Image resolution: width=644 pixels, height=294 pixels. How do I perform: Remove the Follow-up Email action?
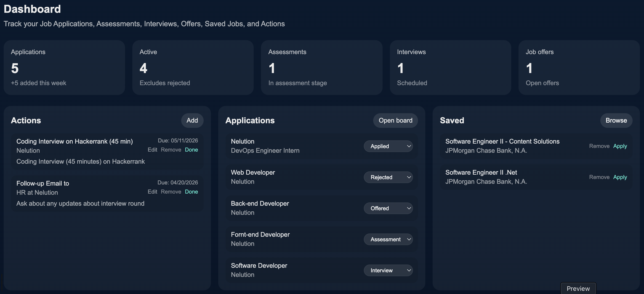[171, 192]
